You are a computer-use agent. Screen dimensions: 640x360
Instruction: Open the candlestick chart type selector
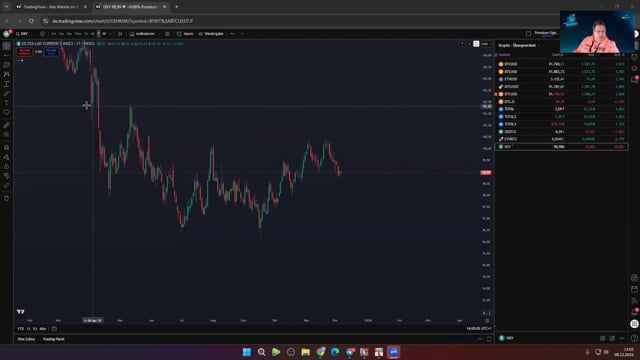tap(120, 34)
